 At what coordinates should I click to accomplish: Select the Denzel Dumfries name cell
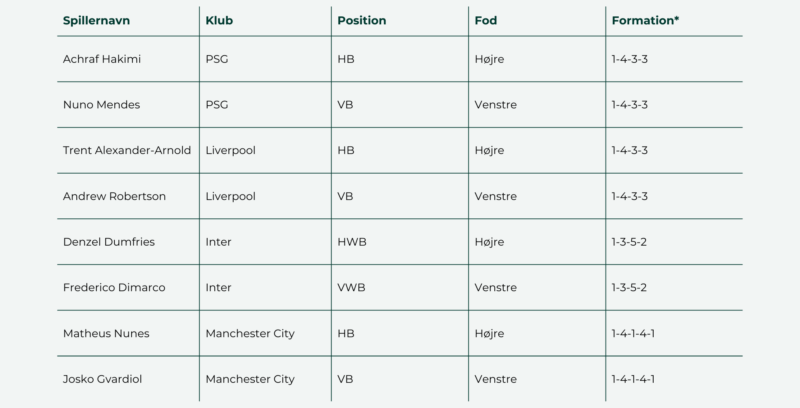[105, 242]
